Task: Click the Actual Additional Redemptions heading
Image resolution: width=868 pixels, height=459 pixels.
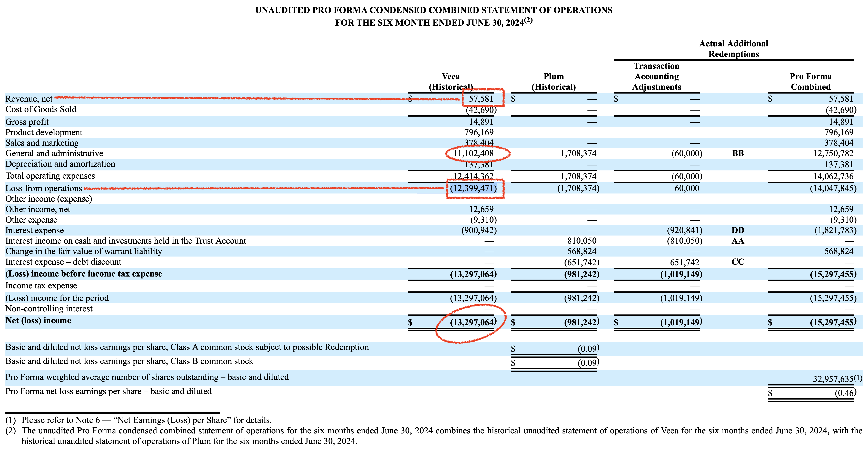Action: pyautogui.click(x=734, y=49)
